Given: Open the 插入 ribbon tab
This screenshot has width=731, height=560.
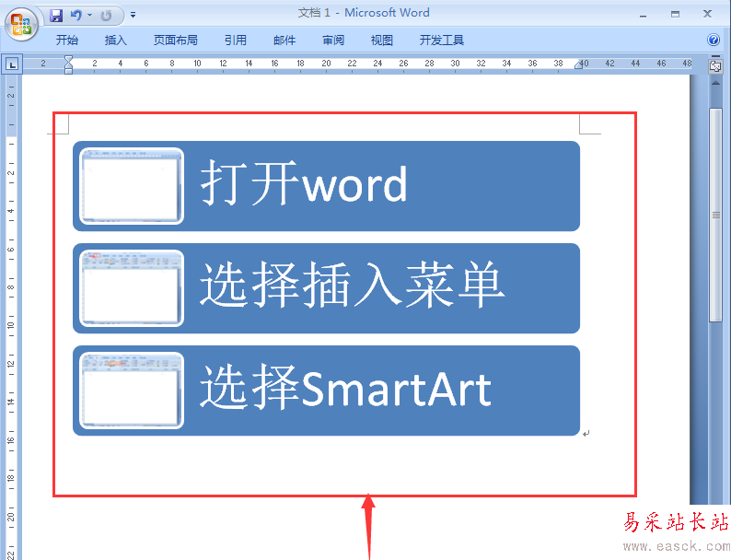Looking at the screenshot, I should pyautogui.click(x=116, y=41).
